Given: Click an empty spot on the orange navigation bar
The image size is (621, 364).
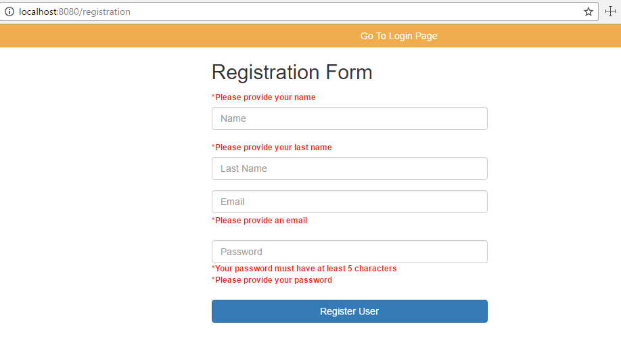Looking at the screenshot, I should [158, 36].
